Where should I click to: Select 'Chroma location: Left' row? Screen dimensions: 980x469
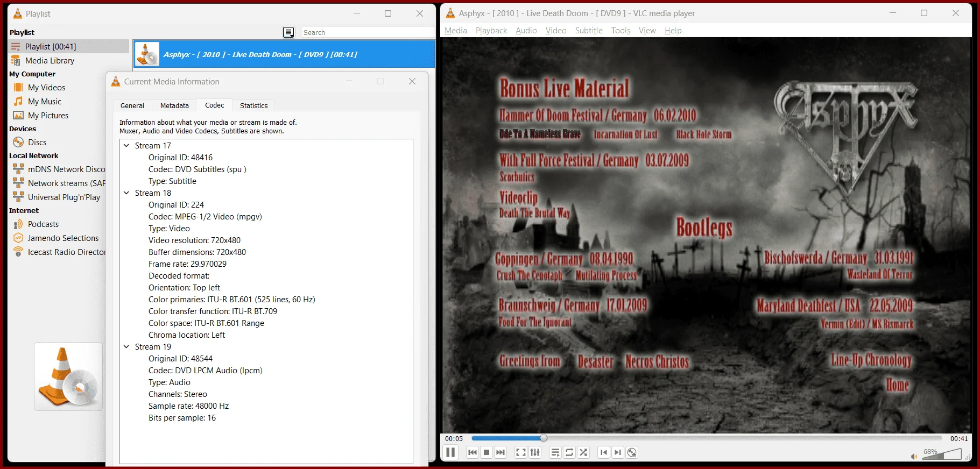(x=187, y=335)
